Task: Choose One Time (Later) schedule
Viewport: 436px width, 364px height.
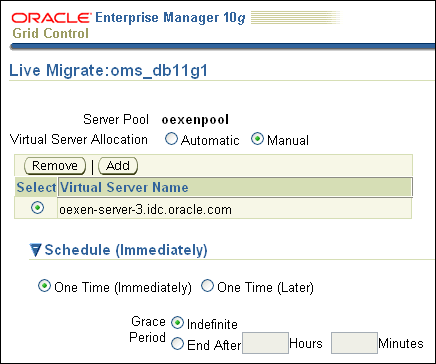Action: [207, 286]
